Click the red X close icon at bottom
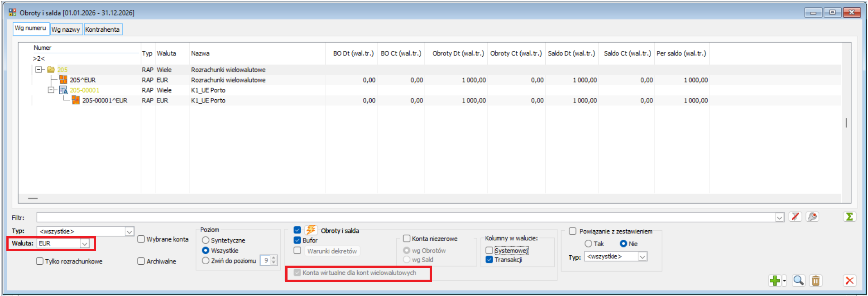 point(849,281)
